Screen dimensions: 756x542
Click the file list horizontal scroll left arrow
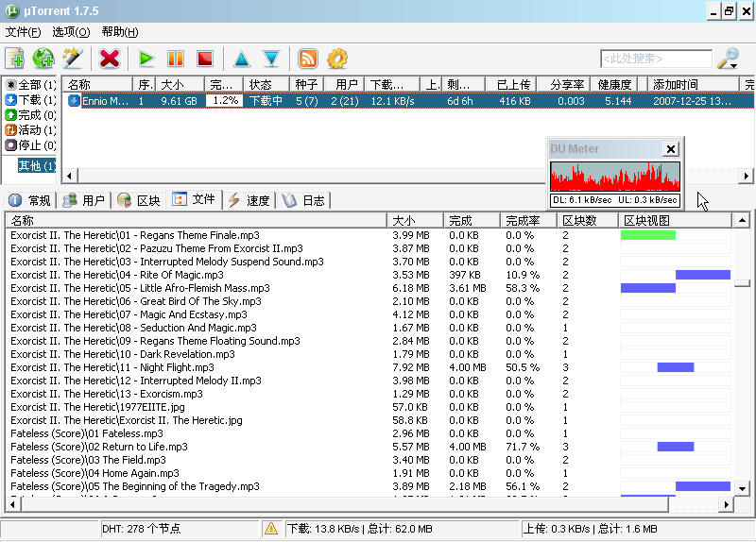click(13, 505)
